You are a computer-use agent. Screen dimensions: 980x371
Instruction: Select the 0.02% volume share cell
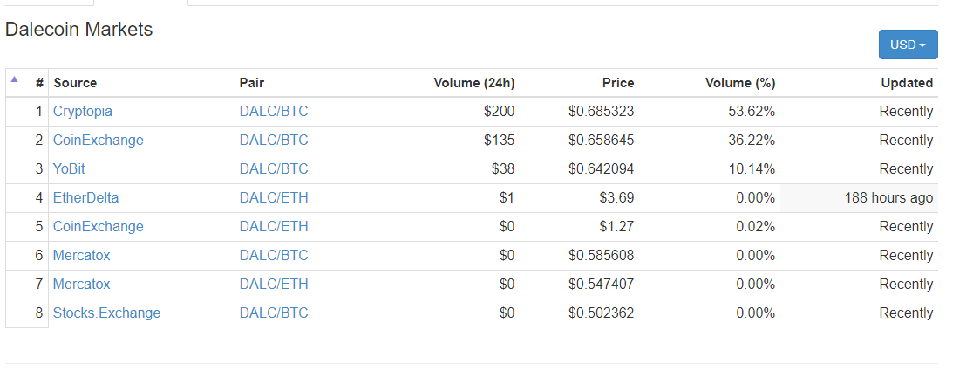pyautogui.click(x=756, y=226)
